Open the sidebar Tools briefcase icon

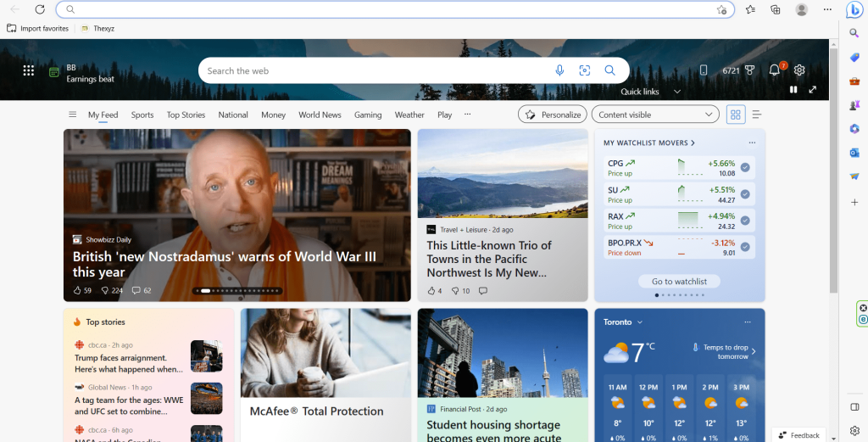(854, 81)
